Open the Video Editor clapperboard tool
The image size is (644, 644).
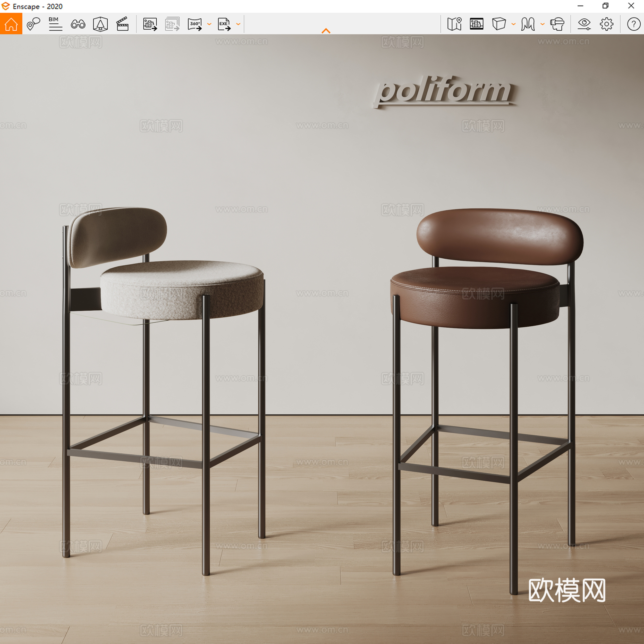pos(122,24)
